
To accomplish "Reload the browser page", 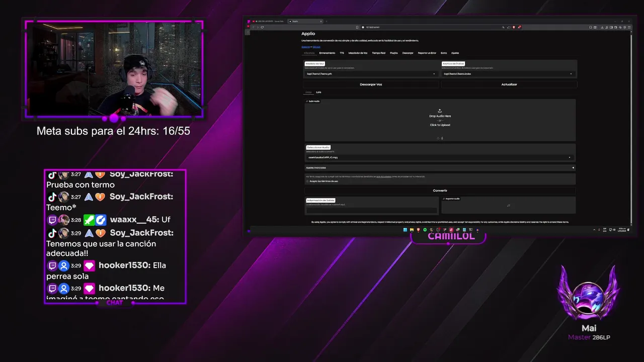I will [262, 27].
